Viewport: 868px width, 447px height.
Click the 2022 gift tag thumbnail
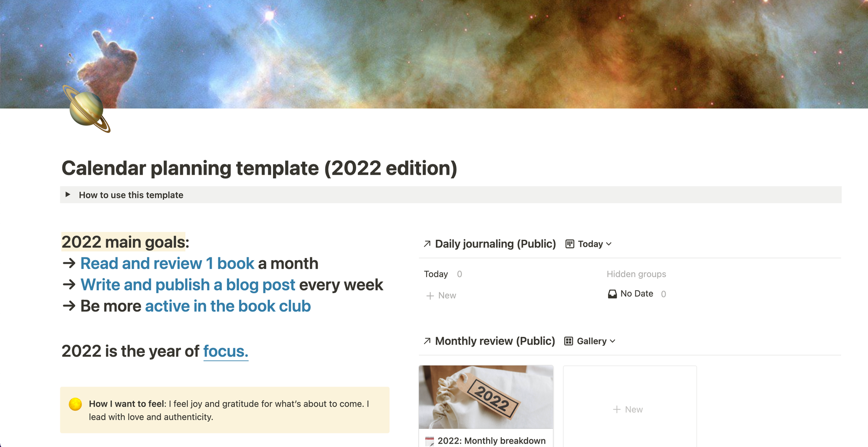[486, 396]
